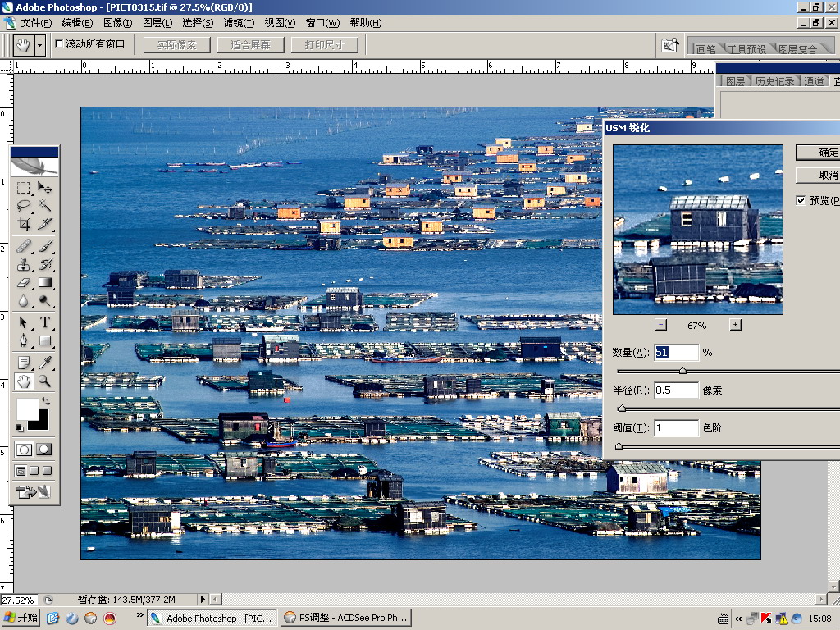Image resolution: width=840 pixels, height=630 pixels.
Task: Click the feather logo at toolbox top
Action: [34, 166]
